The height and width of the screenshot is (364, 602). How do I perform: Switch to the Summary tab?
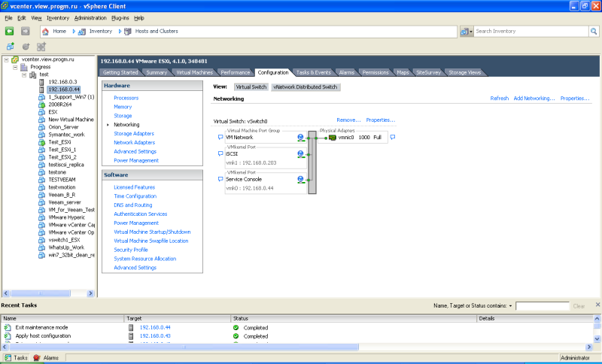tap(157, 72)
